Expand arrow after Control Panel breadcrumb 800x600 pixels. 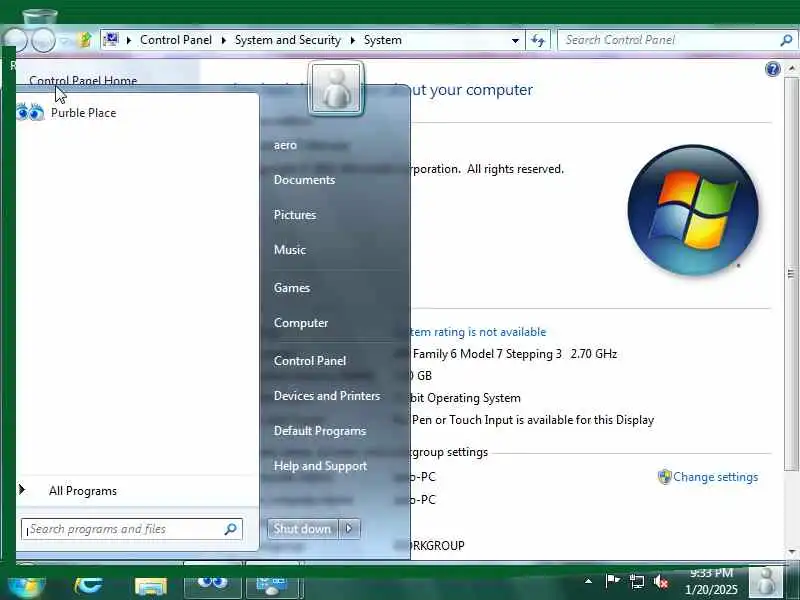223,40
